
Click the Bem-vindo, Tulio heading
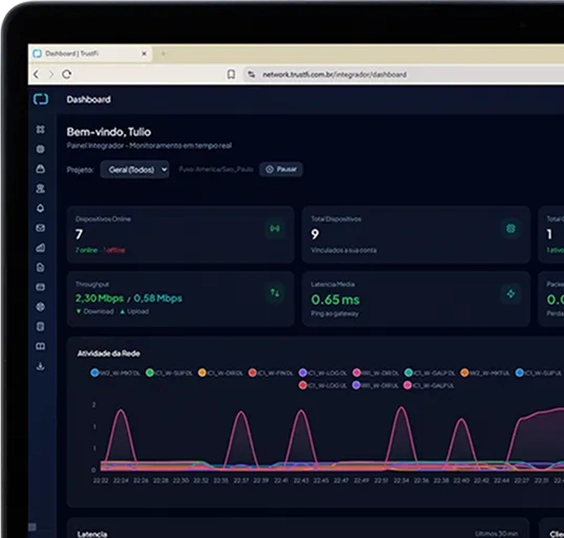[x=109, y=132]
